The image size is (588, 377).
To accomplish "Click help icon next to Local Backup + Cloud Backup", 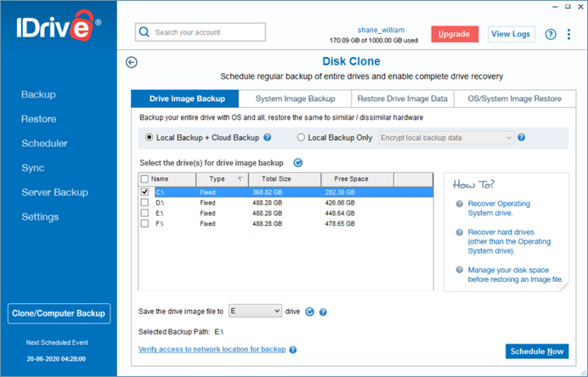I will click(268, 138).
